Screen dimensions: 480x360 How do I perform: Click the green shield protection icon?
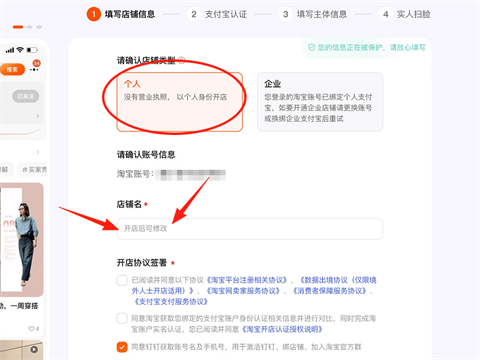pos(311,48)
